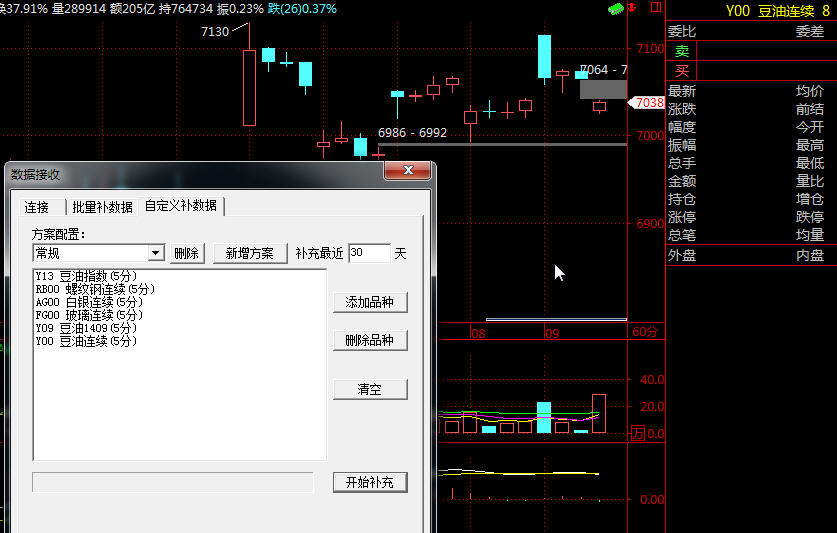Viewport: 837px width, 533px height.
Task: Click the 清空 button
Action: [370, 389]
